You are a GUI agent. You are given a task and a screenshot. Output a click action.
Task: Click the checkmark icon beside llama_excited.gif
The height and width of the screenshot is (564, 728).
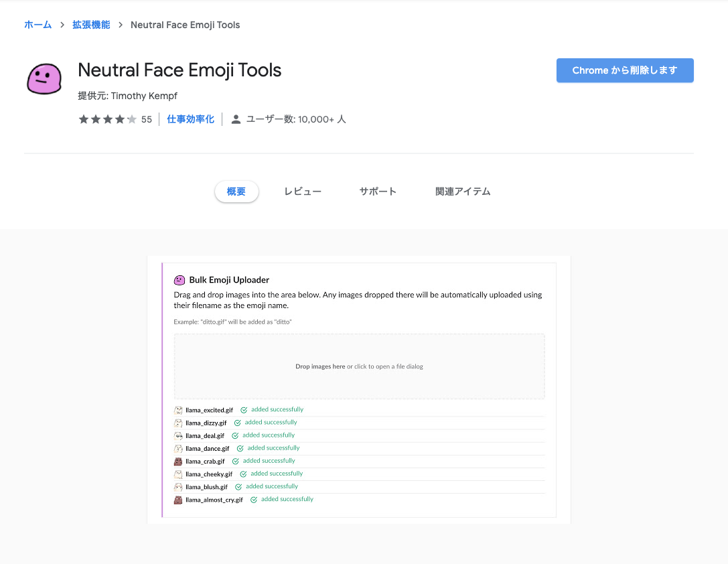244,410
